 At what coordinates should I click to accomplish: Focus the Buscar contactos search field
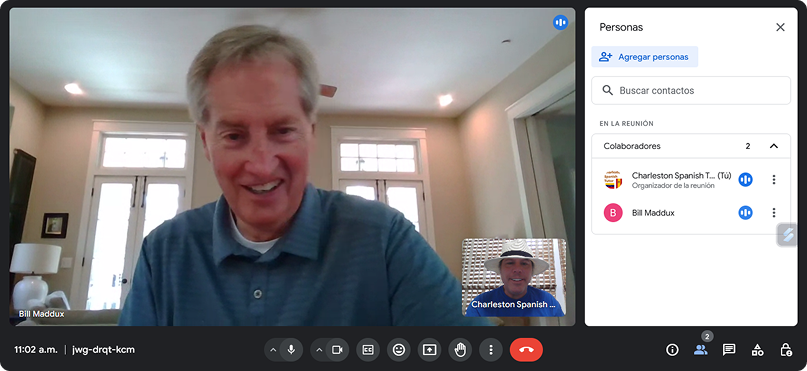[691, 91]
